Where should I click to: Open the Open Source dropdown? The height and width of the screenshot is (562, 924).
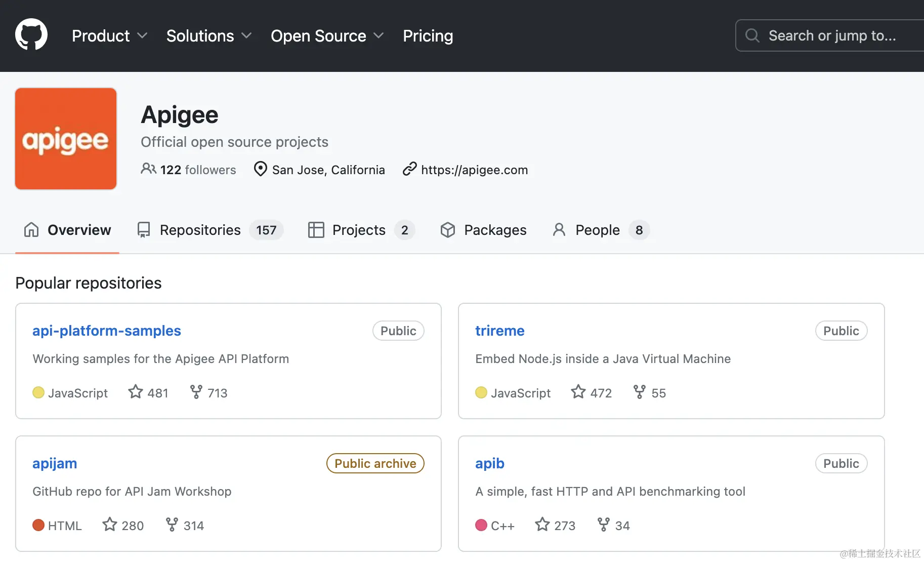click(327, 36)
